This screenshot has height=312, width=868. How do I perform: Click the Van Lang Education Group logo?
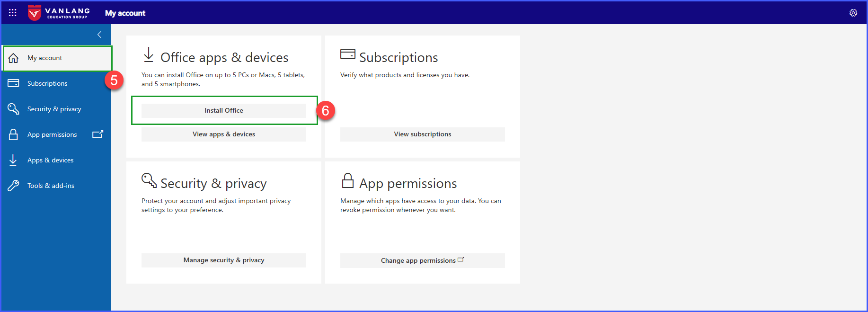[59, 13]
